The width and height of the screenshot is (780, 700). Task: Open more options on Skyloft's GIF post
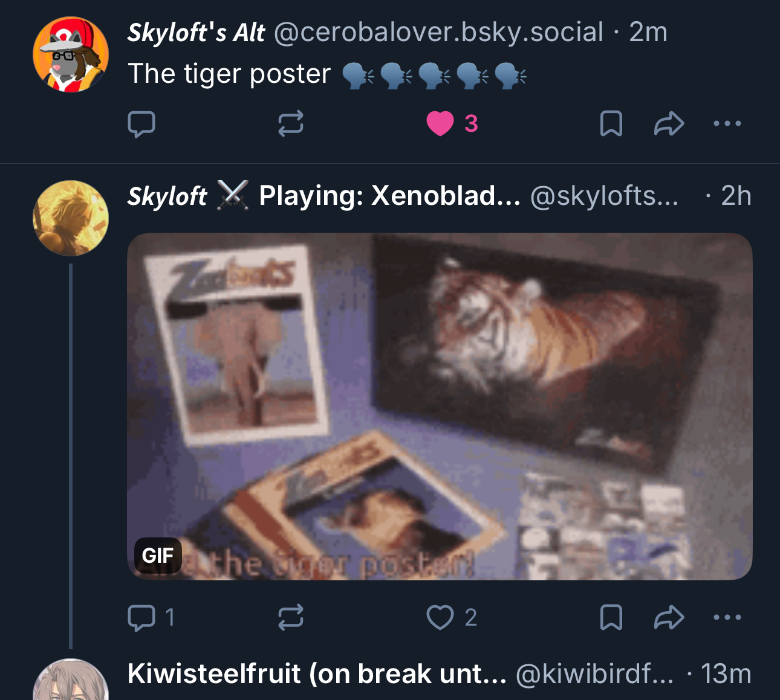click(x=727, y=618)
